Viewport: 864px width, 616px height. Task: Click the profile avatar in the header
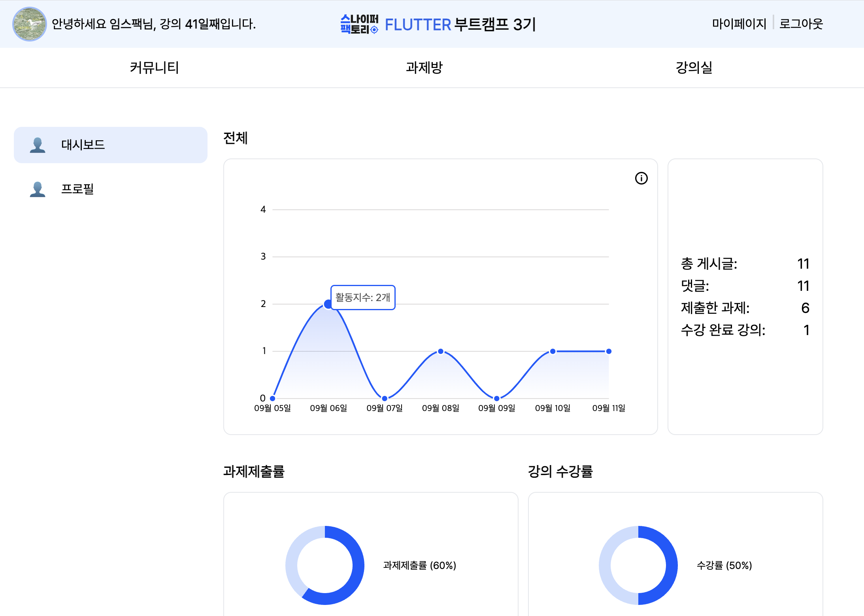coord(30,24)
